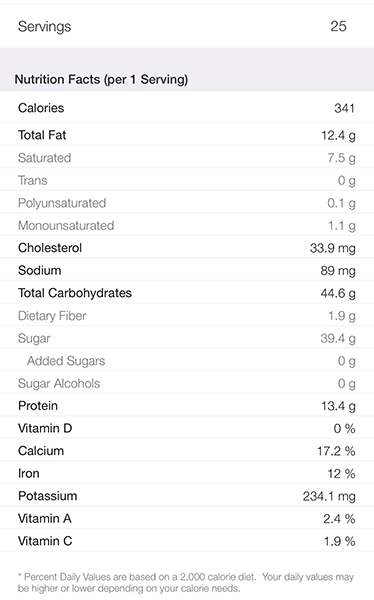This screenshot has width=374, height=600.
Task: Tap the Sodium 89 mg row
Action: pyautogui.click(x=187, y=270)
